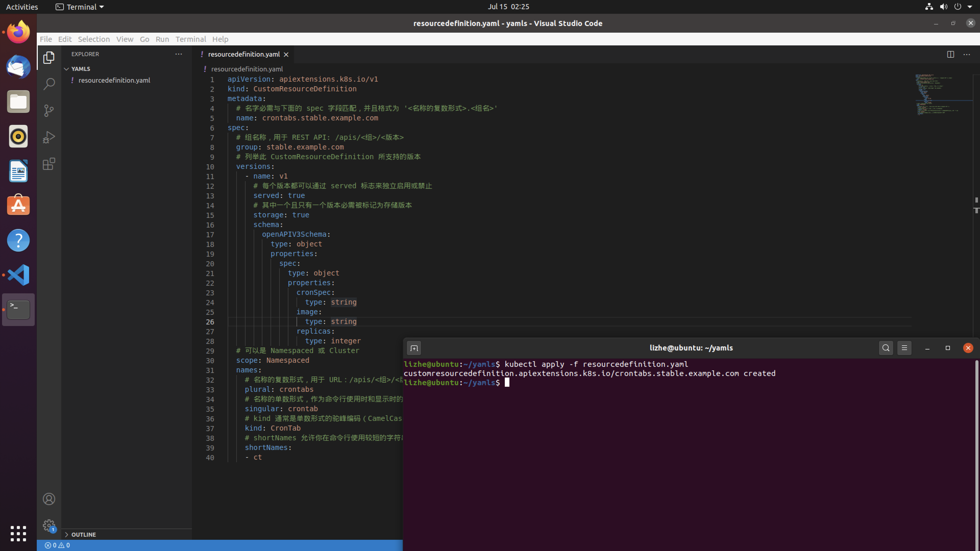The image size is (980, 551).
Task: Open Help from the dock
Action: point(18,240)
